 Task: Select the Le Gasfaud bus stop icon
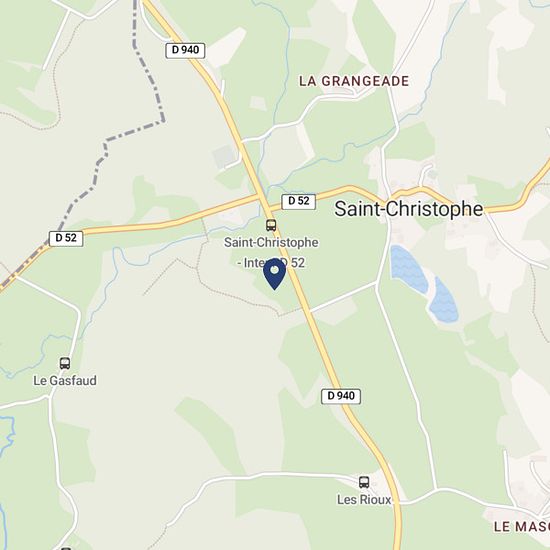point(65,363)
